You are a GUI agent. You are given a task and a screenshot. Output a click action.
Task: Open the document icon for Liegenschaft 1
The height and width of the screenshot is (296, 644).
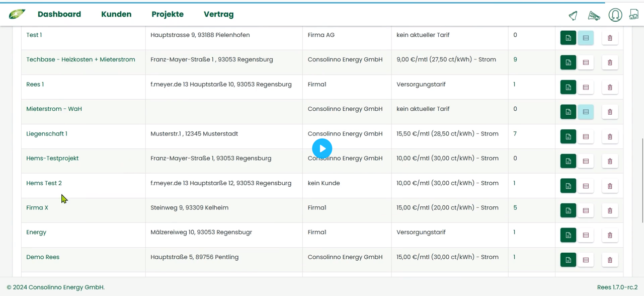568,136
